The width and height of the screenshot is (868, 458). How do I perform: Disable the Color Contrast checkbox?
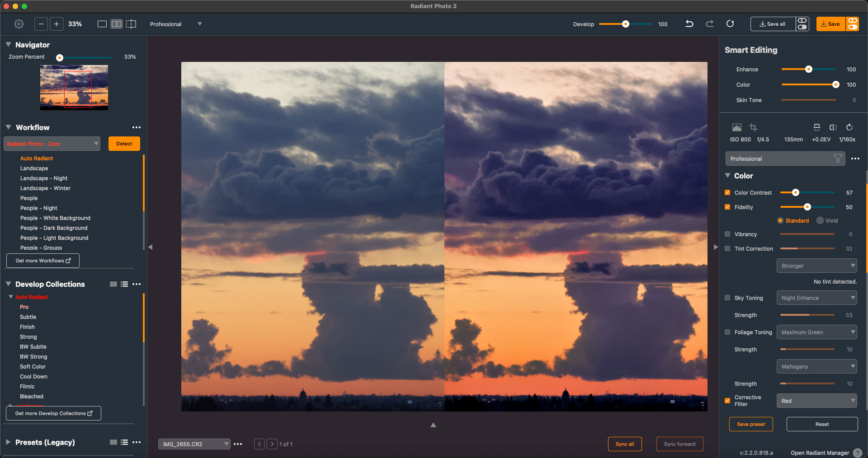click(727, 192)
